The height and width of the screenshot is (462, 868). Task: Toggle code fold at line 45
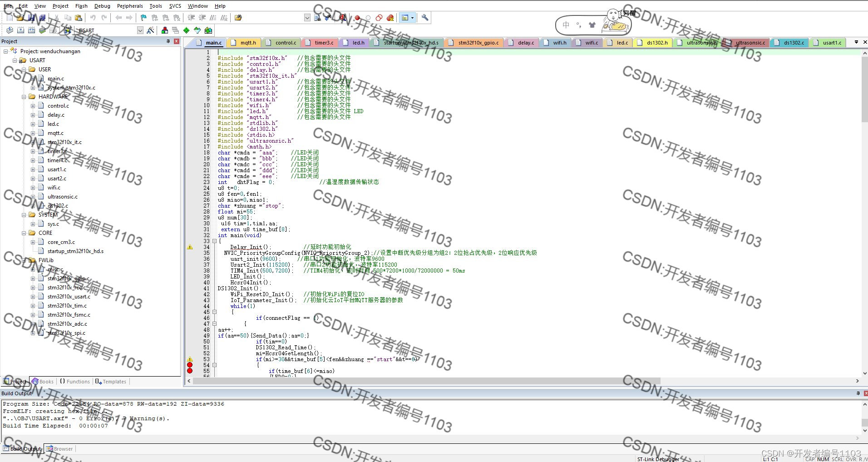[x=214, y=312]
